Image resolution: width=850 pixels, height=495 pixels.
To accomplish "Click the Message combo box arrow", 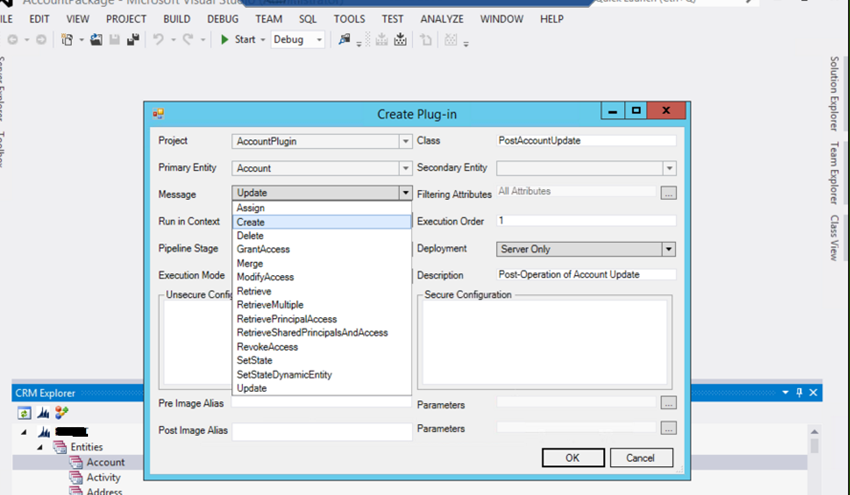I will tap(405, 192).
